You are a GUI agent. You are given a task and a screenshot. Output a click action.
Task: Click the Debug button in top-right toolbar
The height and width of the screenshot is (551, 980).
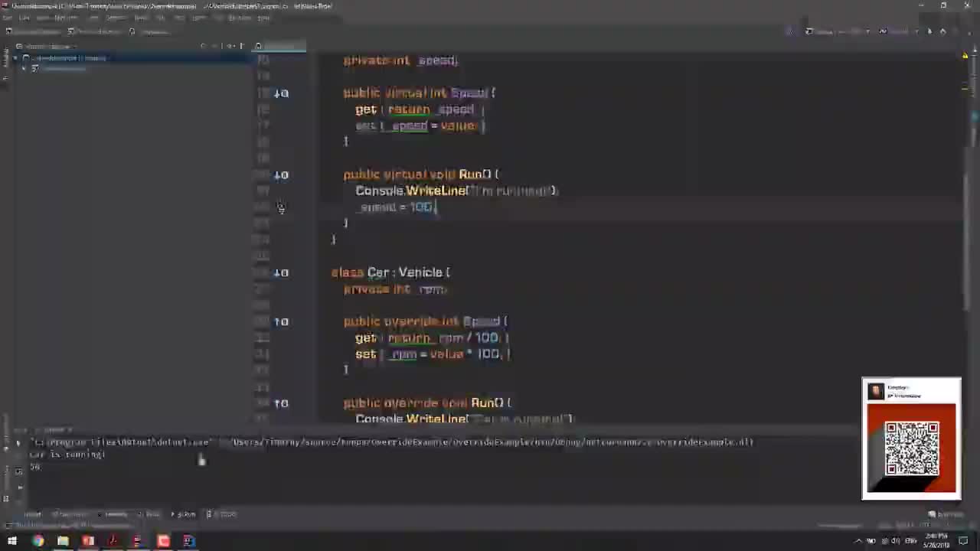pyautogui.click(x=942, y=31)
